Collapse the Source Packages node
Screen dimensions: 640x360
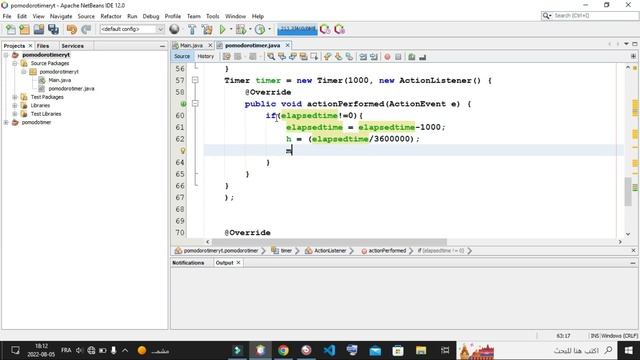click(15, 63)
